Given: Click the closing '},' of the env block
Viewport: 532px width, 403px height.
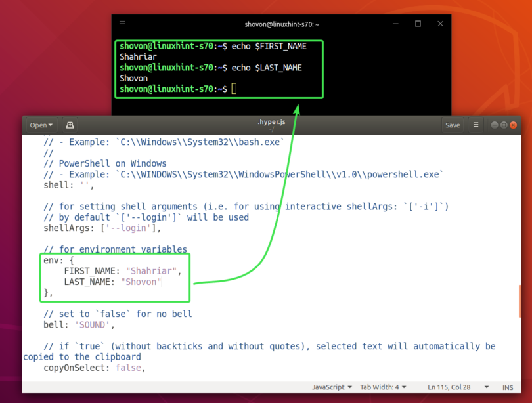Looking at the screenshot, I should (48, 293).
